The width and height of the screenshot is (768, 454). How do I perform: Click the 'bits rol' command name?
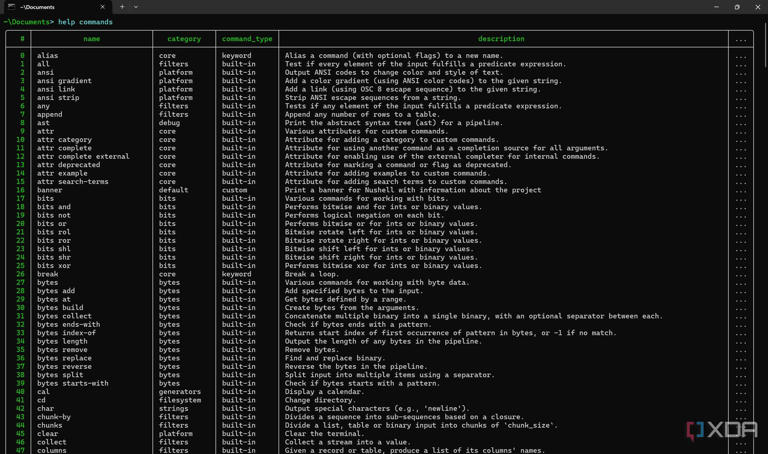54,232
